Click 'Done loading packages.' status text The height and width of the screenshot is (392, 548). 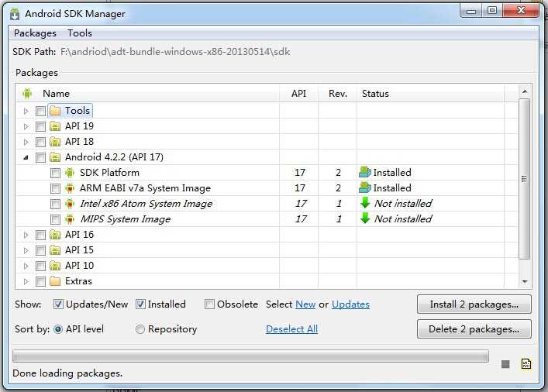point(67,373)
